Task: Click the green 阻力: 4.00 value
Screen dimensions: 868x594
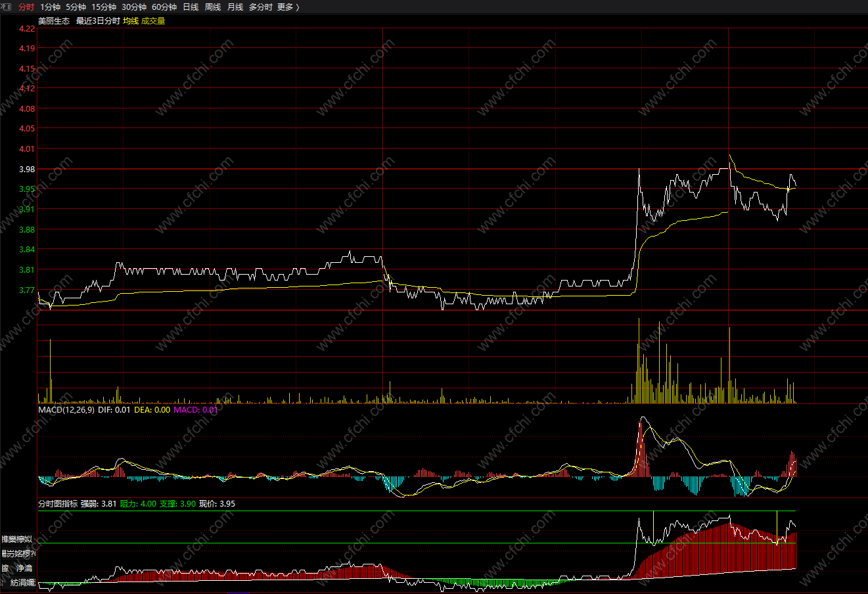Action: pyautogui.click(x=138, y=504)
